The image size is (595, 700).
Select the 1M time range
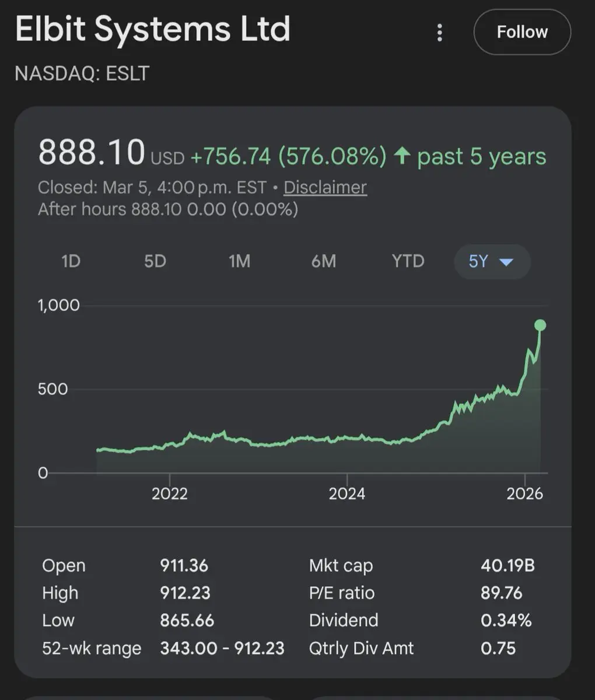point(239,261)
